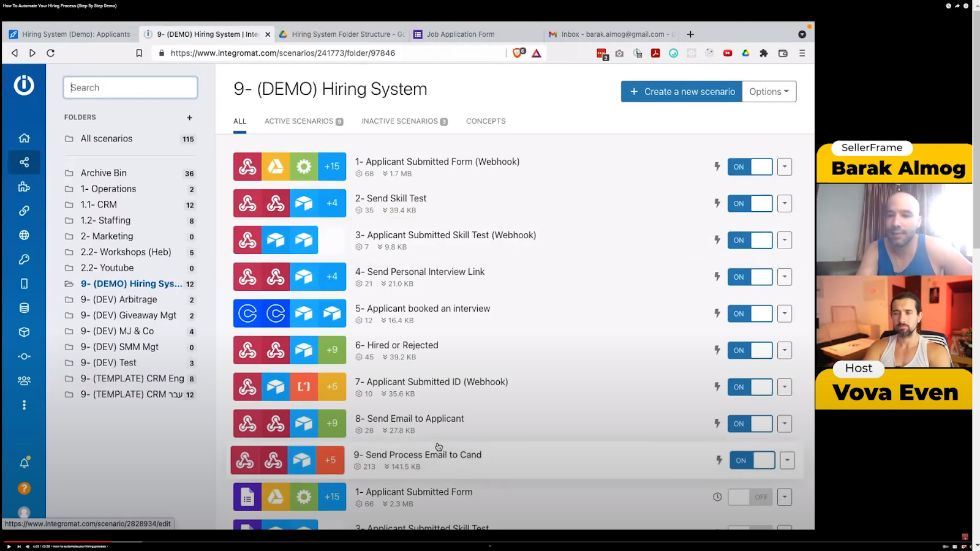Expand dropdown for Send Email to Applicant row
The height and width of the screenshot is (551, 980).
(785, 424)
